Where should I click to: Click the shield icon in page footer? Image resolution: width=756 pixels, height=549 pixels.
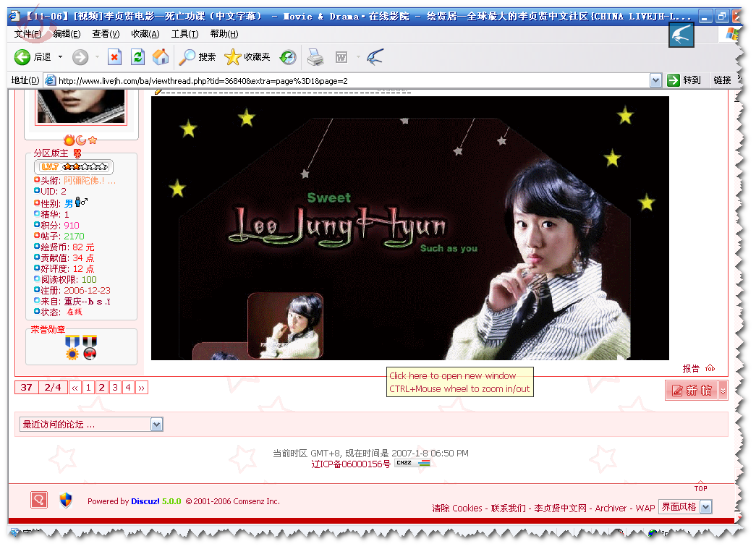[66, 500]
